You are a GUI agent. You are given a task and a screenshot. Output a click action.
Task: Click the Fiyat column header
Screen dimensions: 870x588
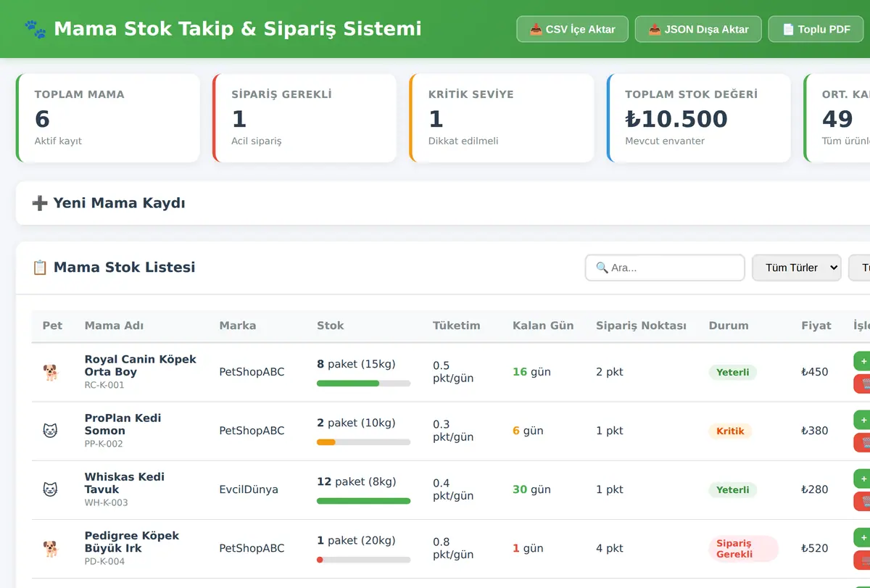coord(816,326)
